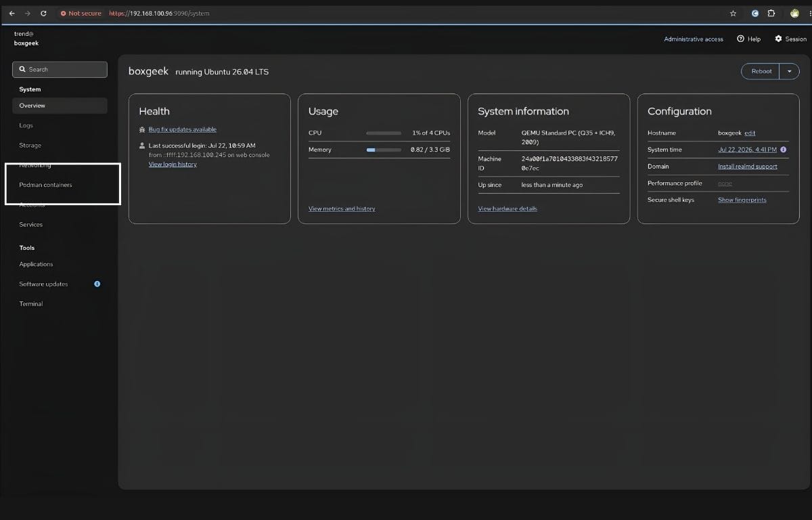Click Show fingerprints link

[x=742, y=200]
